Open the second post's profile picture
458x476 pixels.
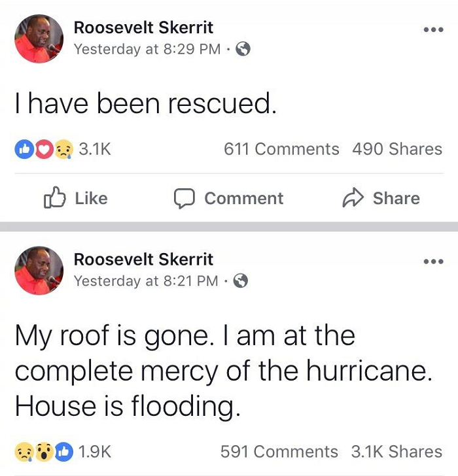click(39, 270)
